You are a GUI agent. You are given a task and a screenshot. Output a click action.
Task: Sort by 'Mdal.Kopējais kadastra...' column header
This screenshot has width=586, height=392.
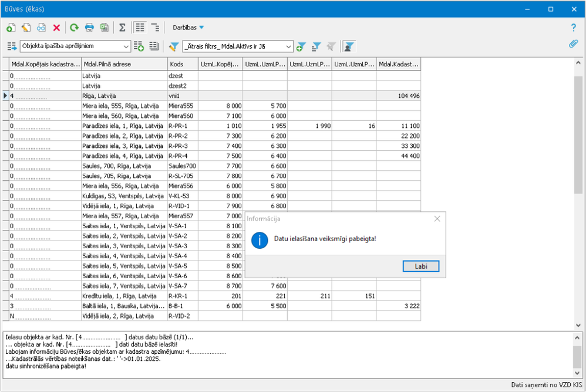[x=45, y=64]
